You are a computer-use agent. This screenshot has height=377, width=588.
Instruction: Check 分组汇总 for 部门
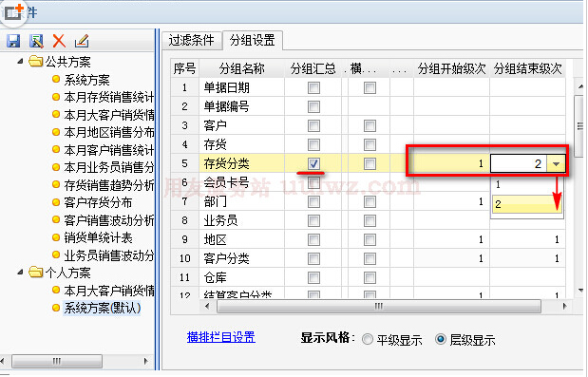click(x=313, y=201)
